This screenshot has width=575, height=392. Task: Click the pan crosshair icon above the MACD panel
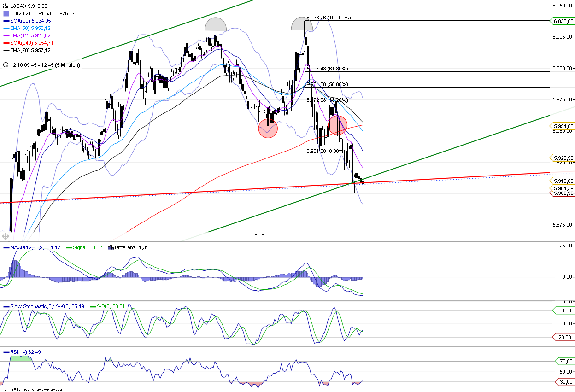(5, 236)
